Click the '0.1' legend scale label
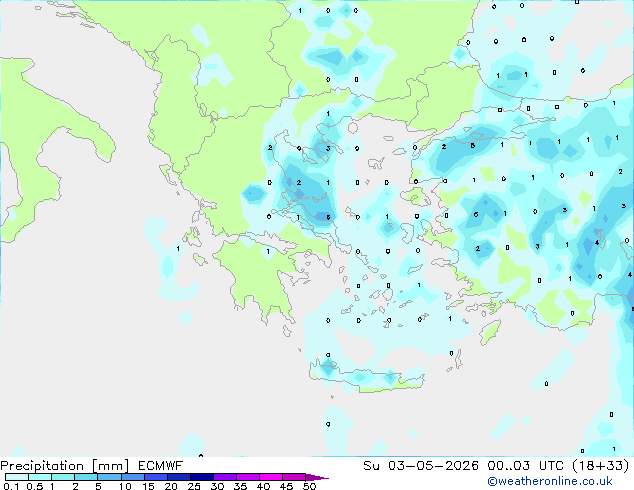Viewport: 634px width, 490px height. 11,486
